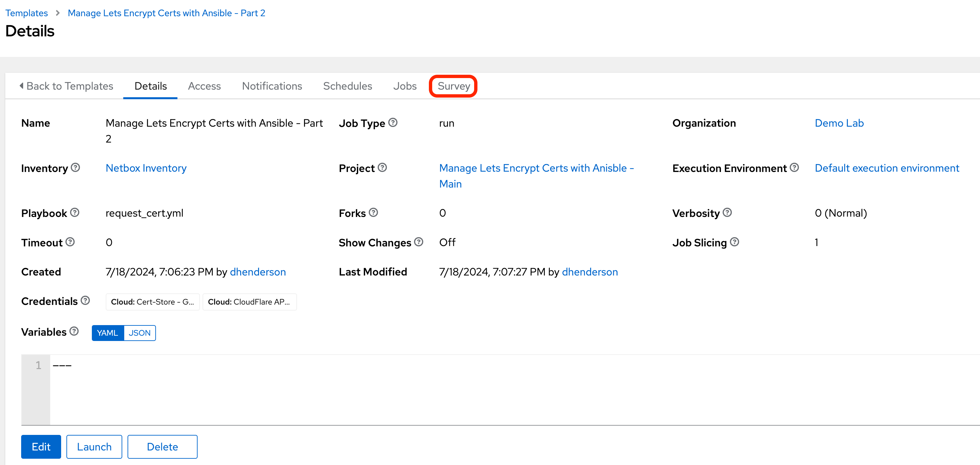Open dhenderson link in Created row

258,272
